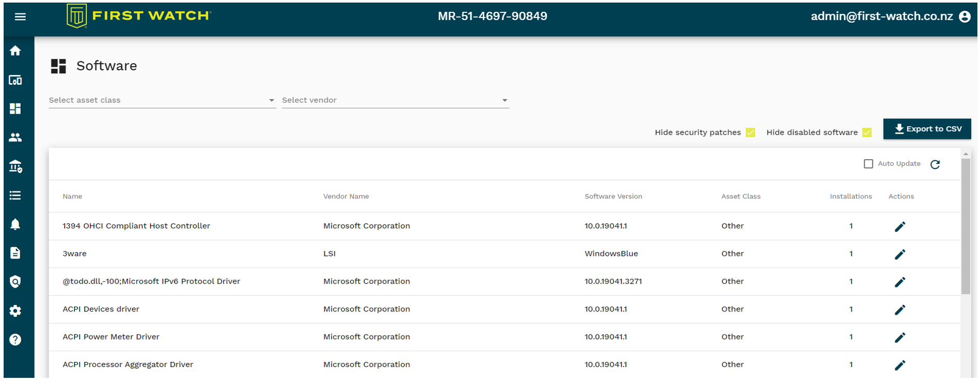Uncheck Hide security patches
The height and width of the screenshot is (382, 980).
750,133
